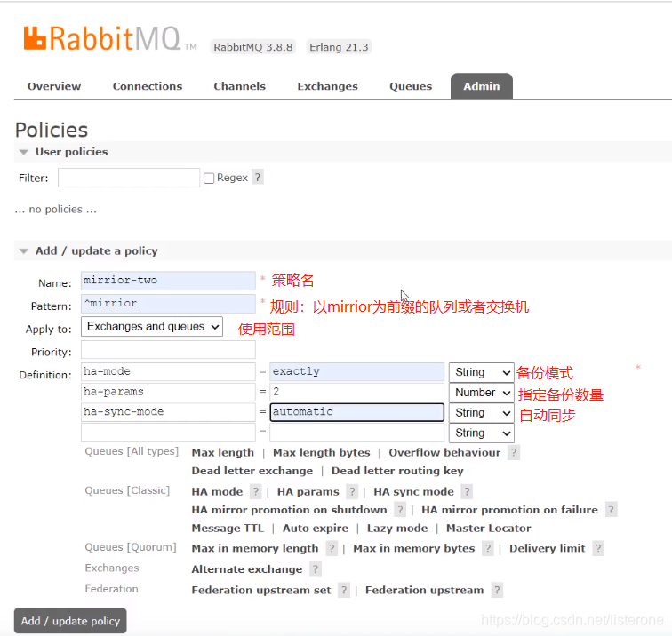Click Max in memory bytes link
Image resolution: width=672 pixels, height=636 pixels.
coord(414,549)
